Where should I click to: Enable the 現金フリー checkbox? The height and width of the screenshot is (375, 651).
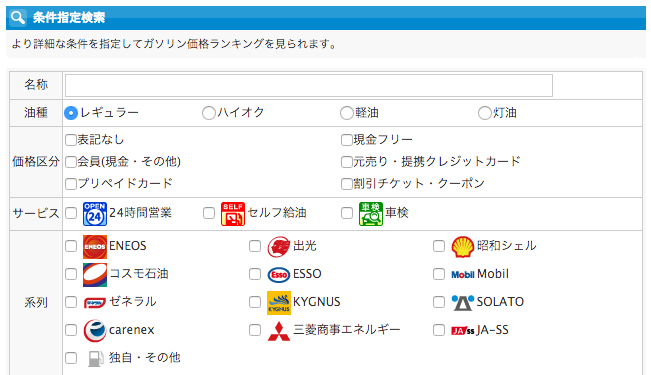click(x=347, y=140)
